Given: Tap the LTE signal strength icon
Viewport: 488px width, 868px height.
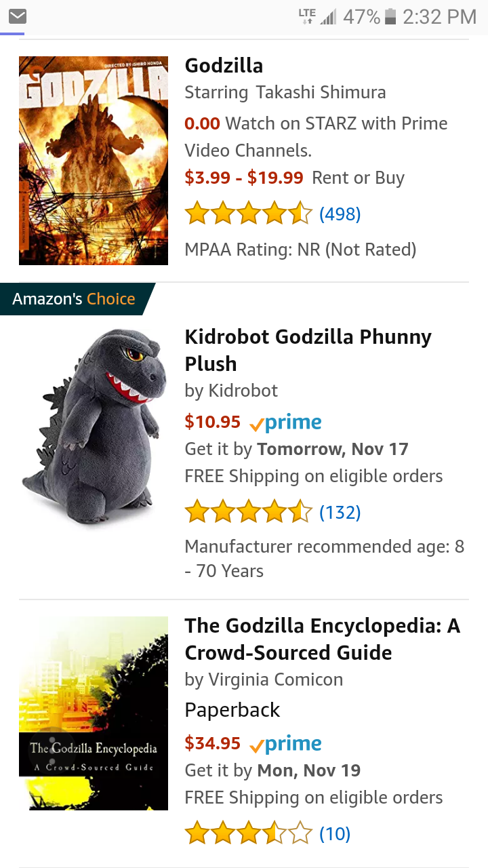Looking at the screenshot, I should point(317,17).
